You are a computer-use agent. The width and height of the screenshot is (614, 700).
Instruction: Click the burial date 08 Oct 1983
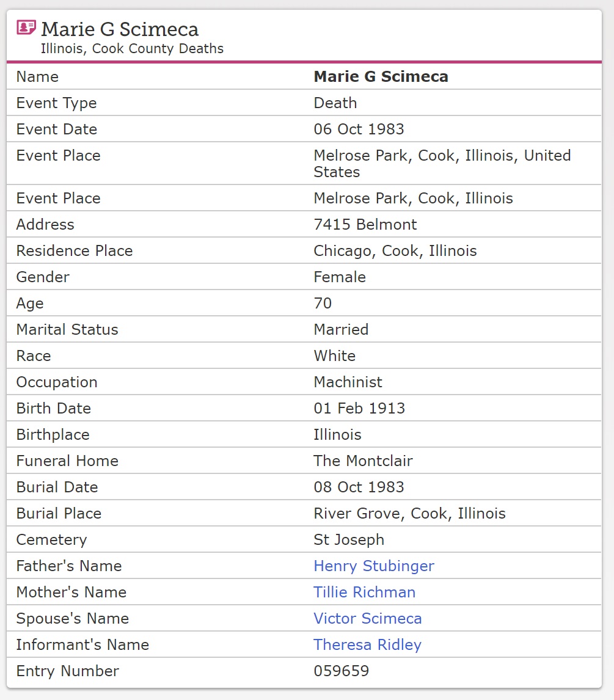coord(359,487)
